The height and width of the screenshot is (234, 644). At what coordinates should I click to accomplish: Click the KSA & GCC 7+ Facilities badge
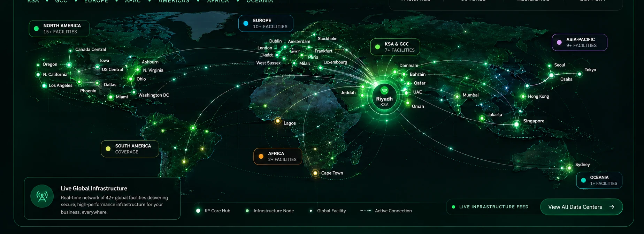point(395,47)
